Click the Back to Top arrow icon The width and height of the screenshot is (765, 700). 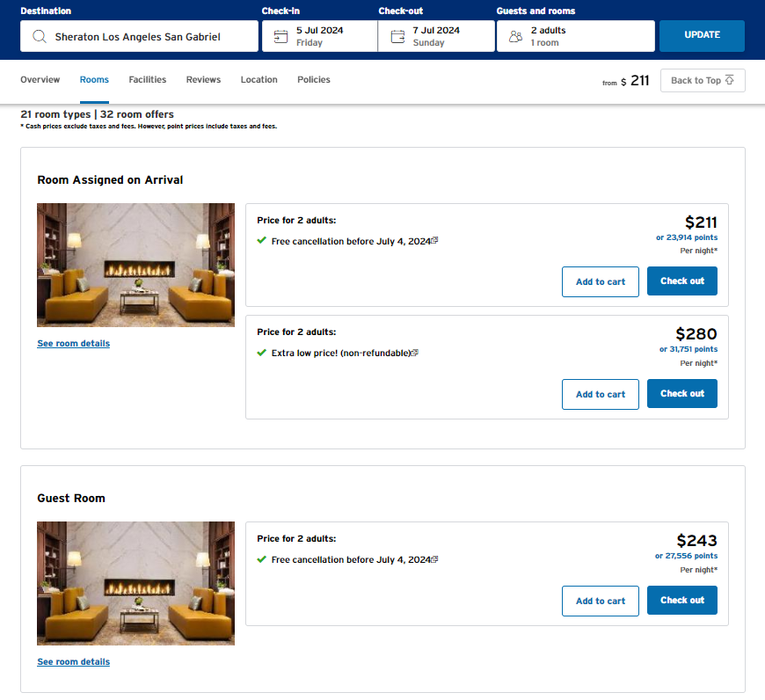click(x=727, y=80)
